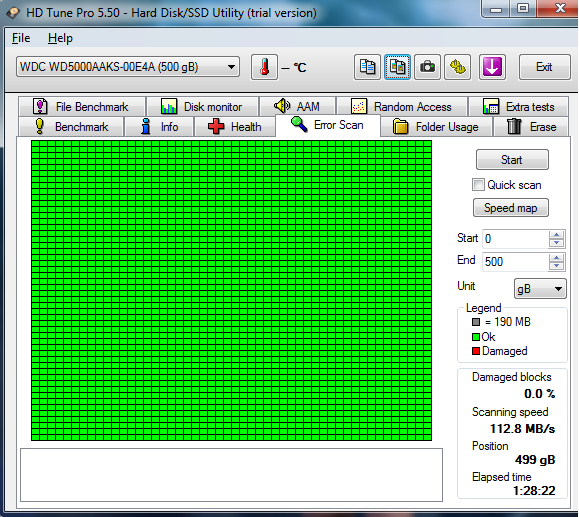
Task: Open options with wrench icon
Action: [458, 67]
